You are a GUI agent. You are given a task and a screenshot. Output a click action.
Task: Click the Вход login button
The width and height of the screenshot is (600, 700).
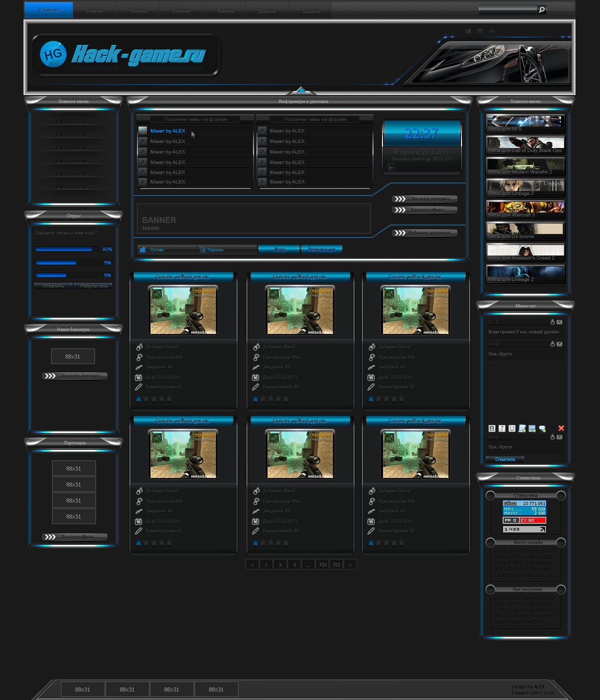point(279,249)
